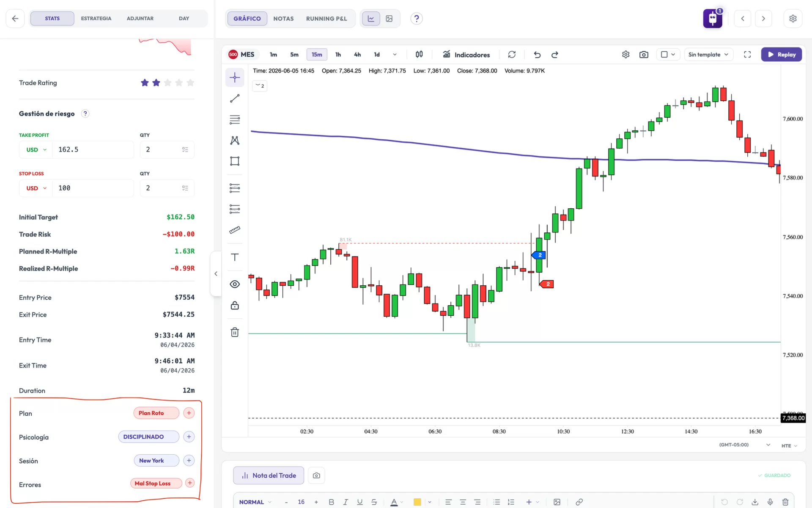Viewport: 812px width, 508px height.
Task: Pick the yellow highlight color swatch
Action: pyautogui.click(x=417, y=502)
